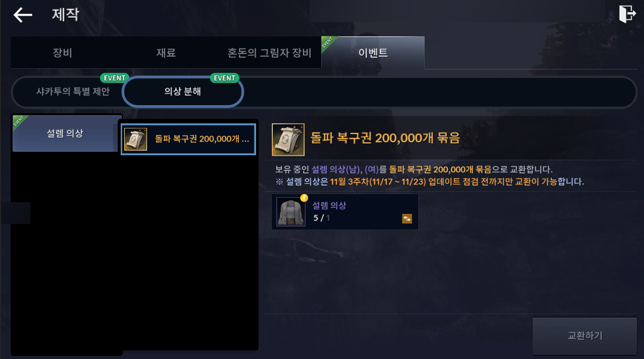Viewport: 644px width, 359px height.
Task: Click the 교환하기 button
Action: [585, 336]
